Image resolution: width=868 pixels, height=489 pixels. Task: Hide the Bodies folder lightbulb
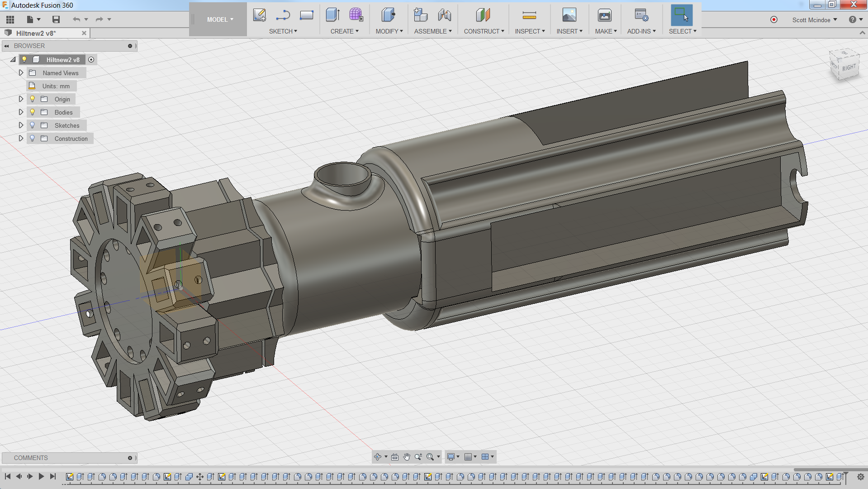tap(33, 112)
